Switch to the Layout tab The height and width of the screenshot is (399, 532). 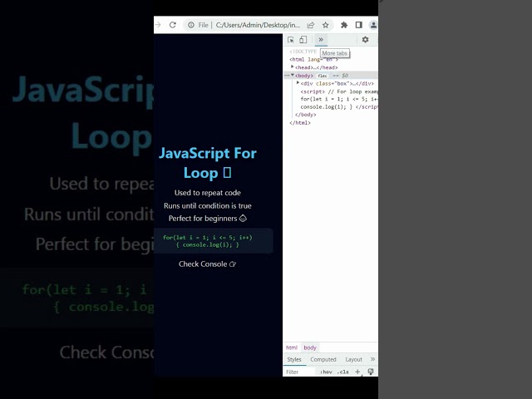(x=353, y=359)
